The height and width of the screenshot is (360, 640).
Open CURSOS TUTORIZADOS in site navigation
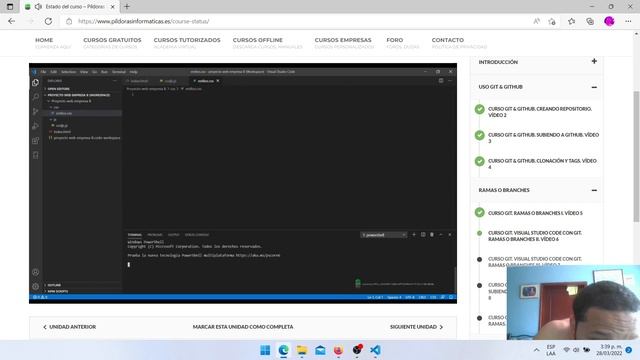187,40
